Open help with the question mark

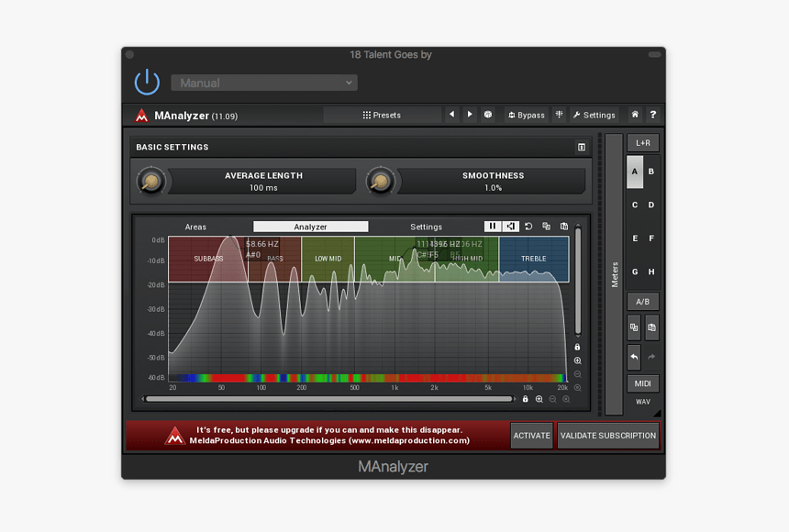[652, 115]
